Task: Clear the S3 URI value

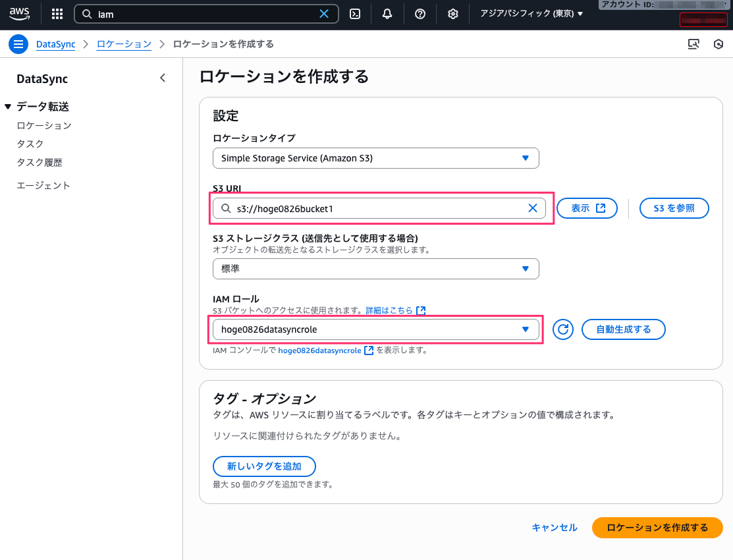Action: pos(532,208)
